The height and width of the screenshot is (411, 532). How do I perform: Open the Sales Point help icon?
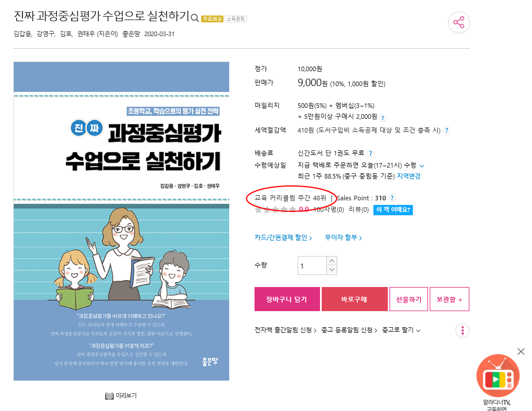[392, 198]
